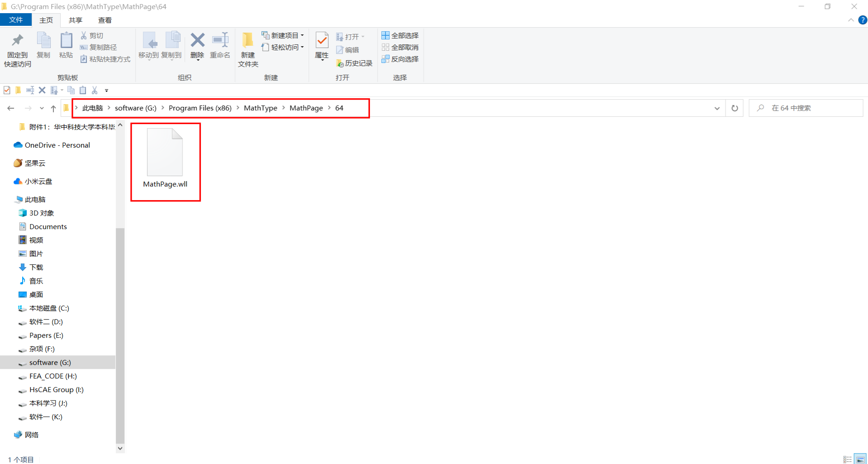The image size is (868, 464).
Task: Click Select All (全部选择) in ribbon
Action: [400, 35]
